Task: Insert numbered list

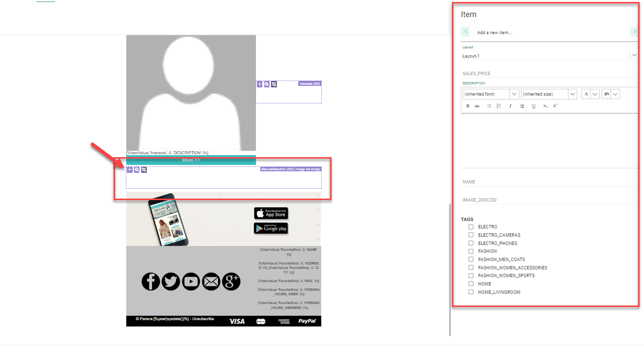Action: [x=499, y=106]
